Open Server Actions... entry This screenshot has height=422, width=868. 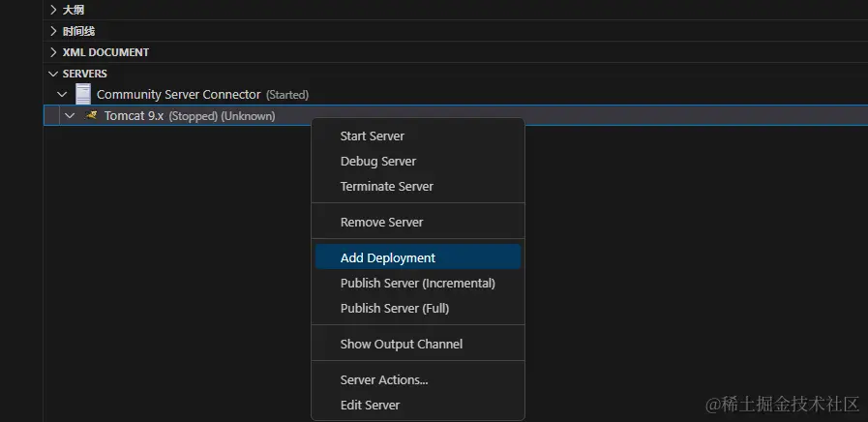[418, 380]
